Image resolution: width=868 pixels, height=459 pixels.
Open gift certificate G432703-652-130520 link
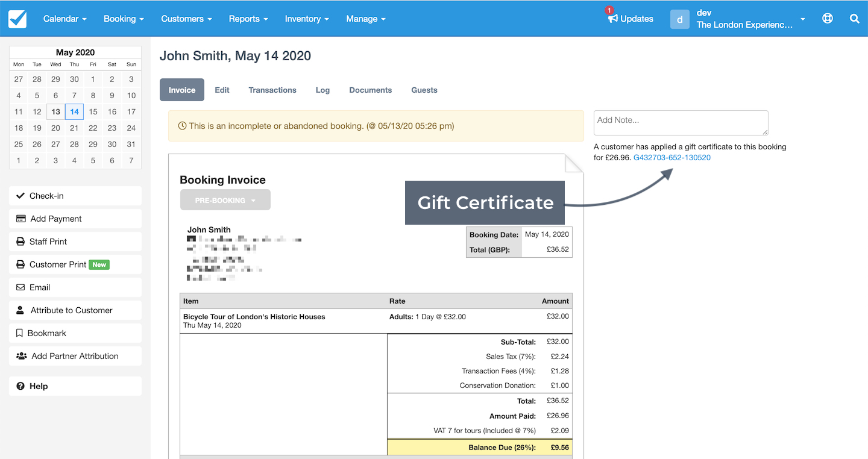(672, 158)
